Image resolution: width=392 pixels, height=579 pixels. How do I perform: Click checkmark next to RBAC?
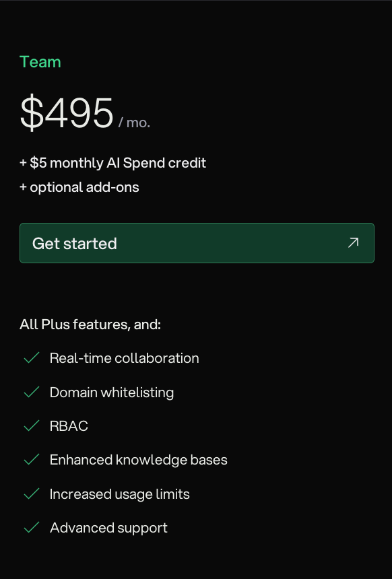click(32, 425)
